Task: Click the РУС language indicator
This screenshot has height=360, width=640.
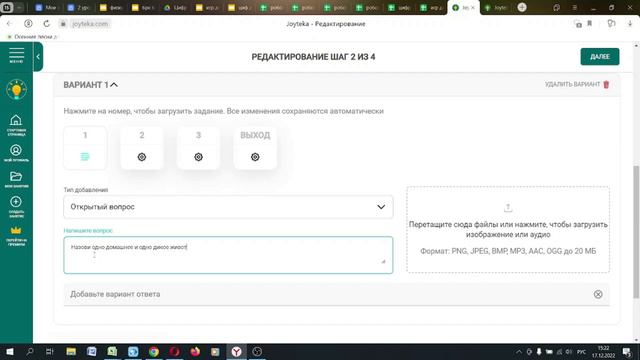Action: 582,351
